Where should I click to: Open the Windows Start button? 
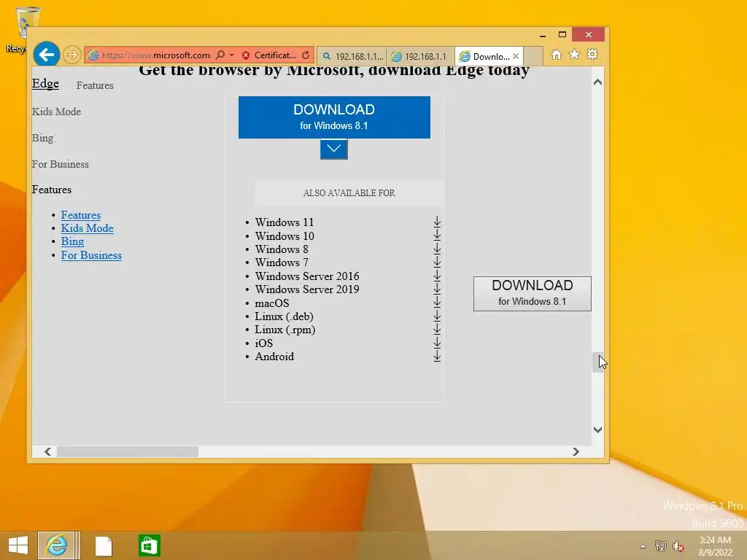[x=18, y=545]
